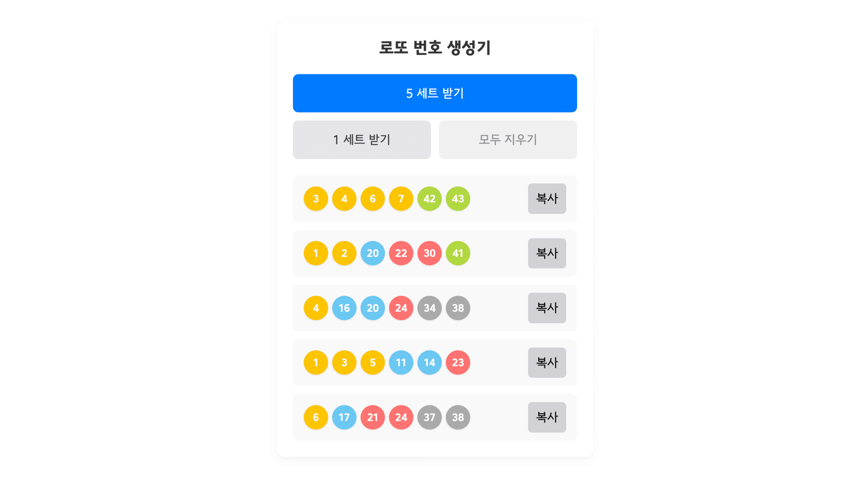This screenshot has width=868, height=486.
Task: Select the yellow ball numbered 3 in set one
Action: tap(316, 199)
